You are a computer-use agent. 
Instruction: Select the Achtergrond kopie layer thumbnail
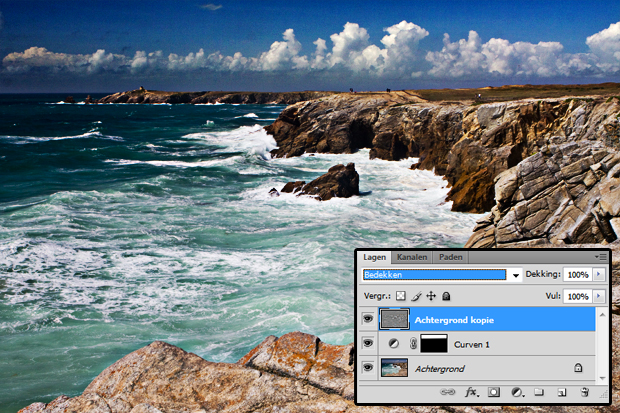pos(394,319)
